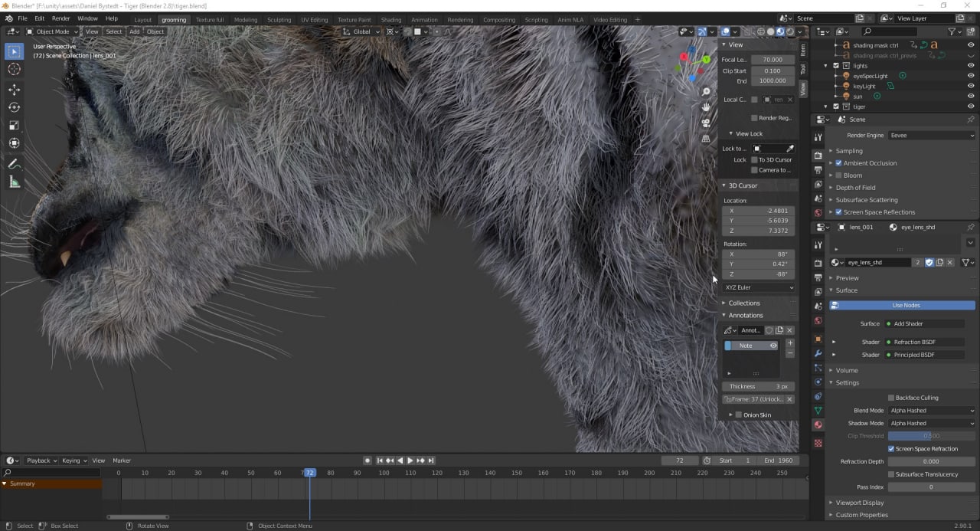Disable Ambient Occlusion checkbox
The width and height of the screenshot is (980, 531).
click(838, 163)
